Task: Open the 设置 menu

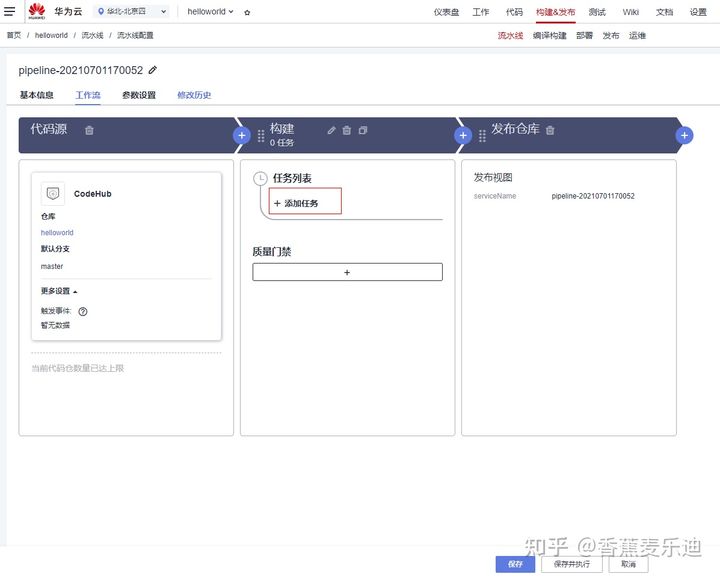Action: pyautogui.click(x=698, y=12)
